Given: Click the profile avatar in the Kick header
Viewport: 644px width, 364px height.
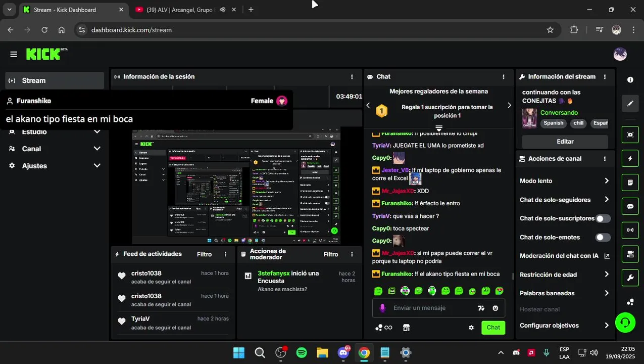Looking at the screenshot, I should point(620,54).
